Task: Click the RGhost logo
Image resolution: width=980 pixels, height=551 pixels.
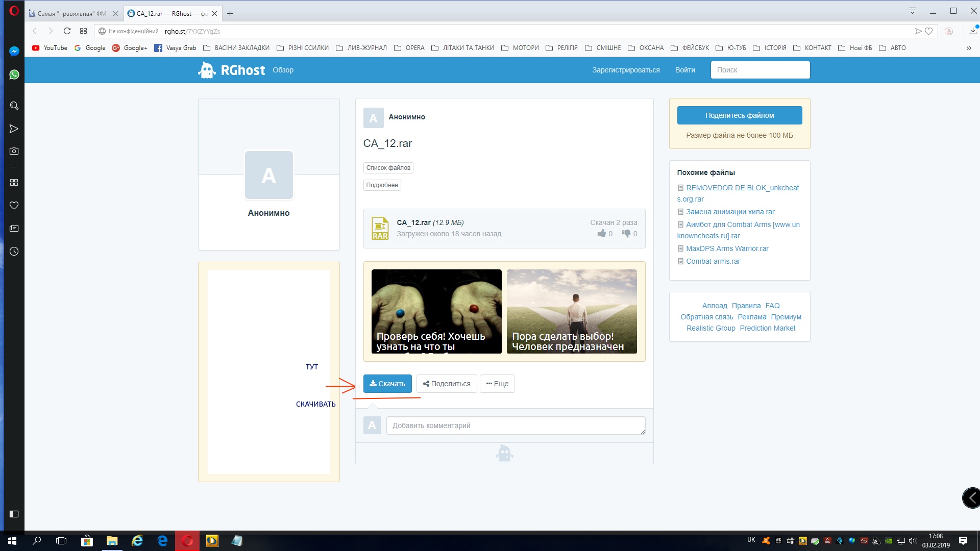Action: (x=232, y=70)
